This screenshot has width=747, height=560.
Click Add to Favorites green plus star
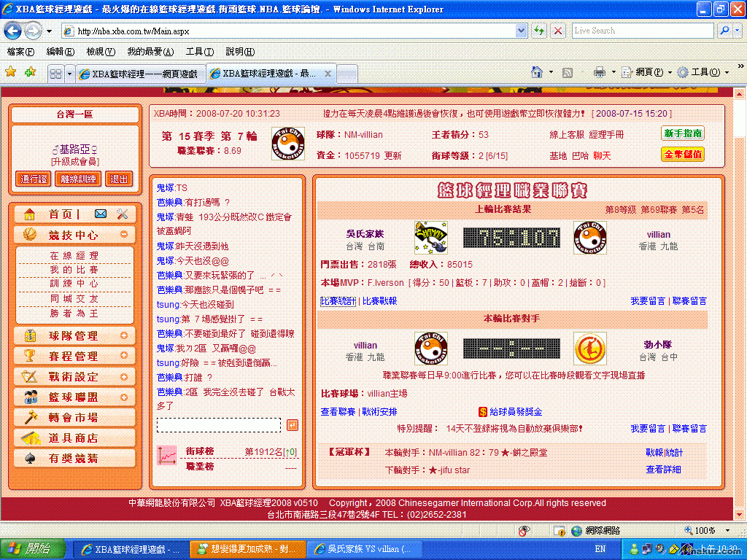[31, 72]
